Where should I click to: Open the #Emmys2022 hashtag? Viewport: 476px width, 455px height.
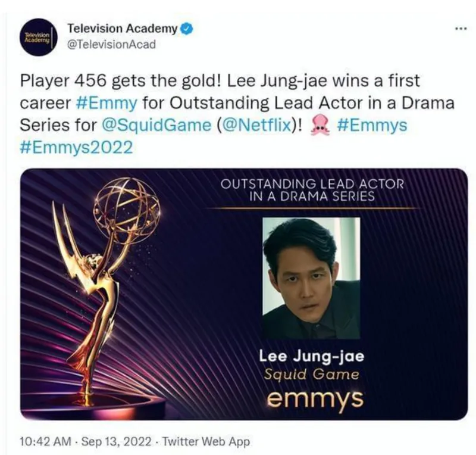click(x=77, y=148)
